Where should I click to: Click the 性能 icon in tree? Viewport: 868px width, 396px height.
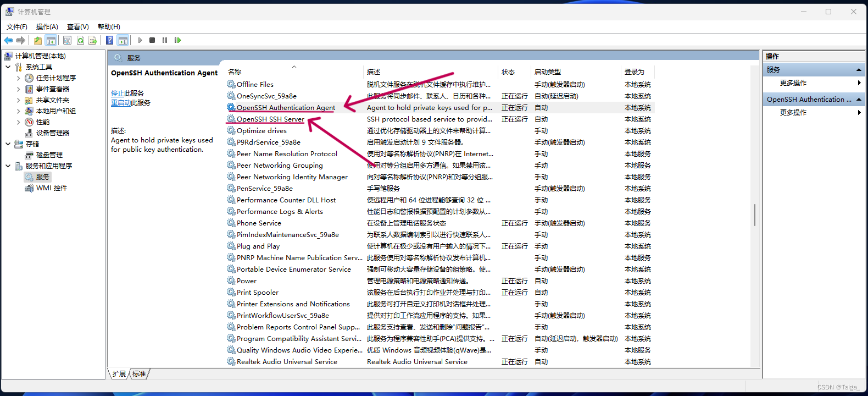click(x=29, y=122)
